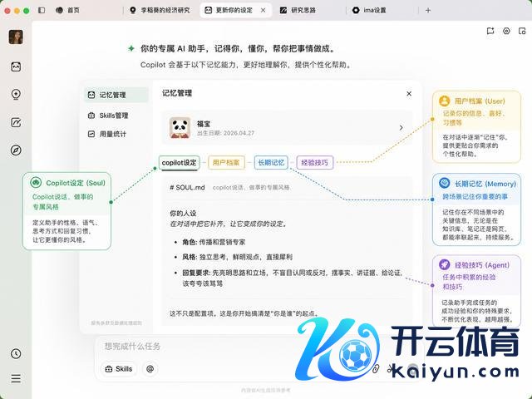Image resolution: width=532 pixels, height=399 pixels.
Task: Click the new chat icon at top right
Action: (490, 31)
